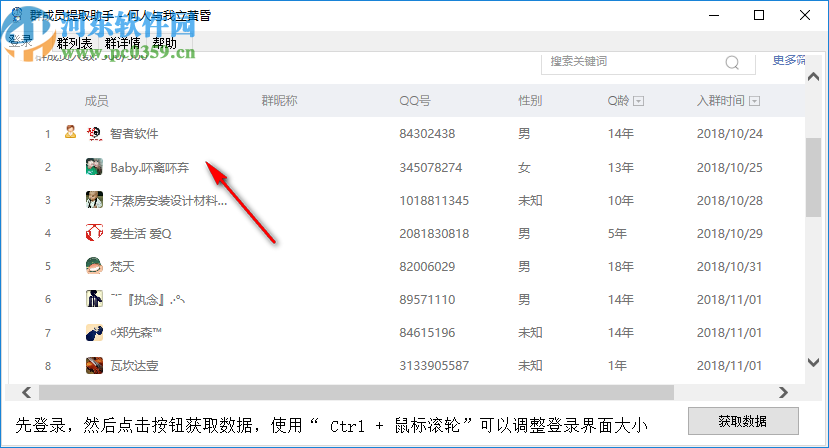Click the 群昵称 column header

(280, 100)
